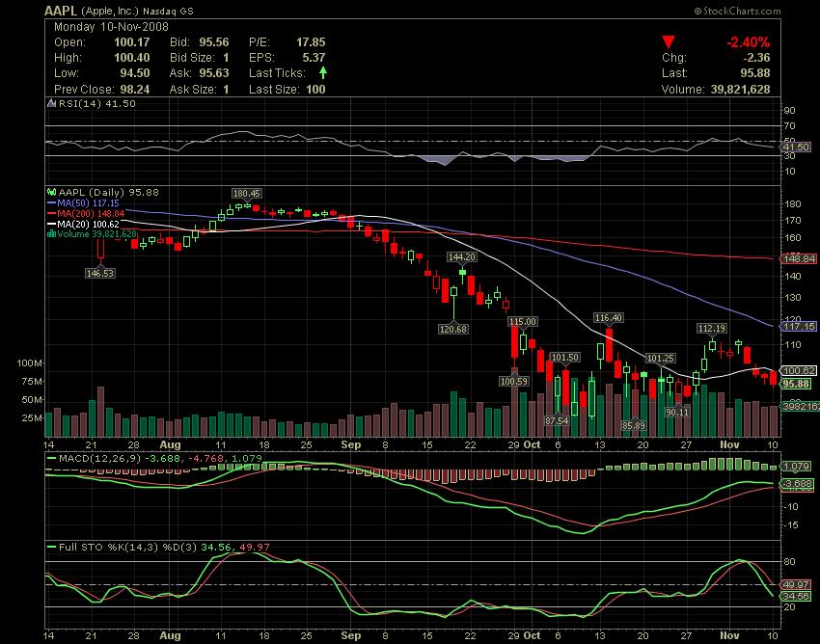Click the Ask value 95.63

[x=214, y=73]
